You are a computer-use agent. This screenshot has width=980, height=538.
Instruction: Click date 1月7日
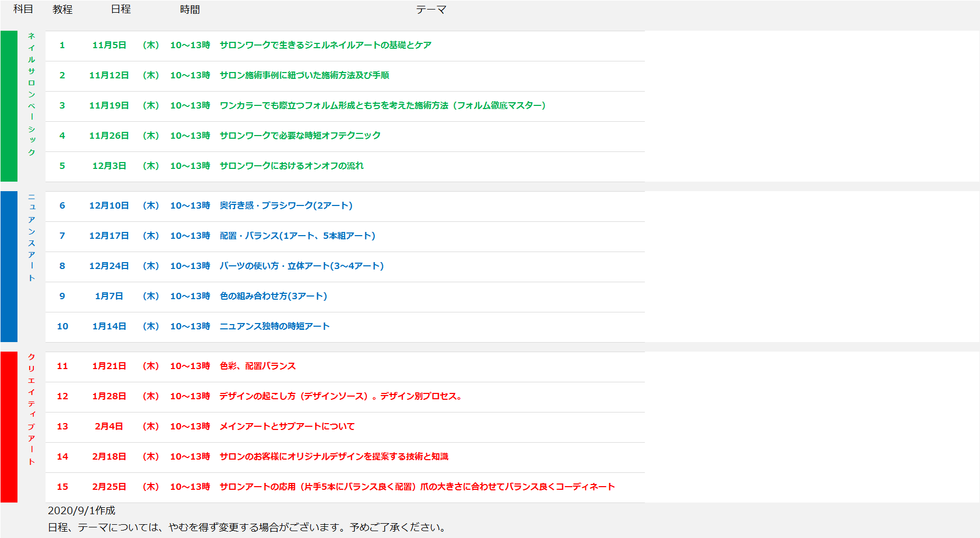click(109, 296)
